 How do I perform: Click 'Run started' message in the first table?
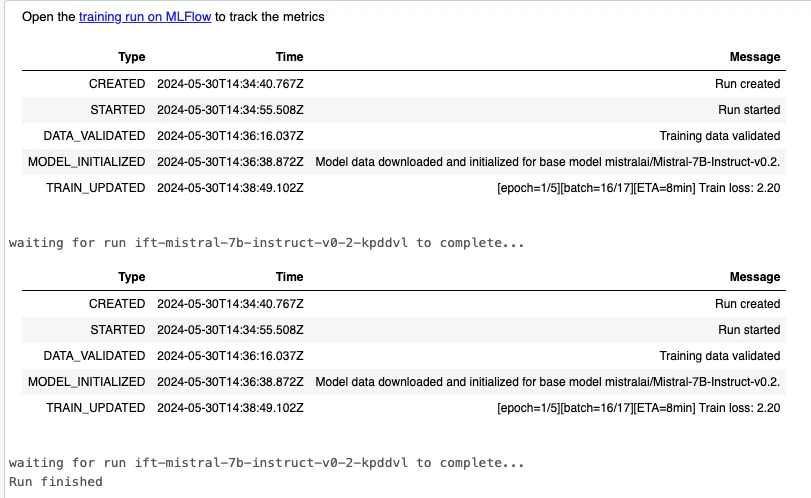click(x=749, y=110)
